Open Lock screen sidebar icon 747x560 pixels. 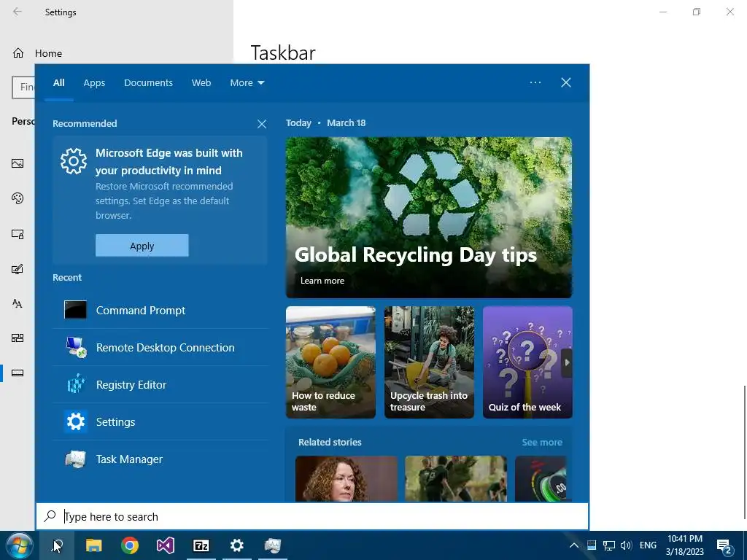18,234
